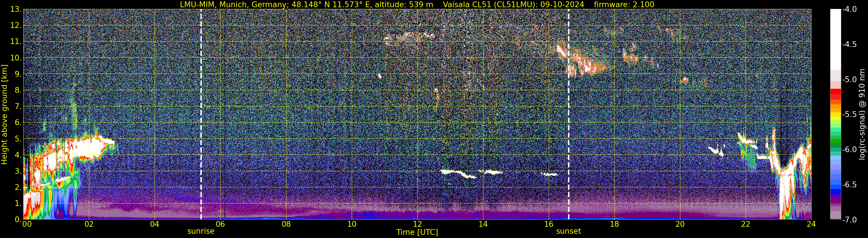Click the sunrise dashed white line marker
The image size is (868, 238).
(201, 114)
